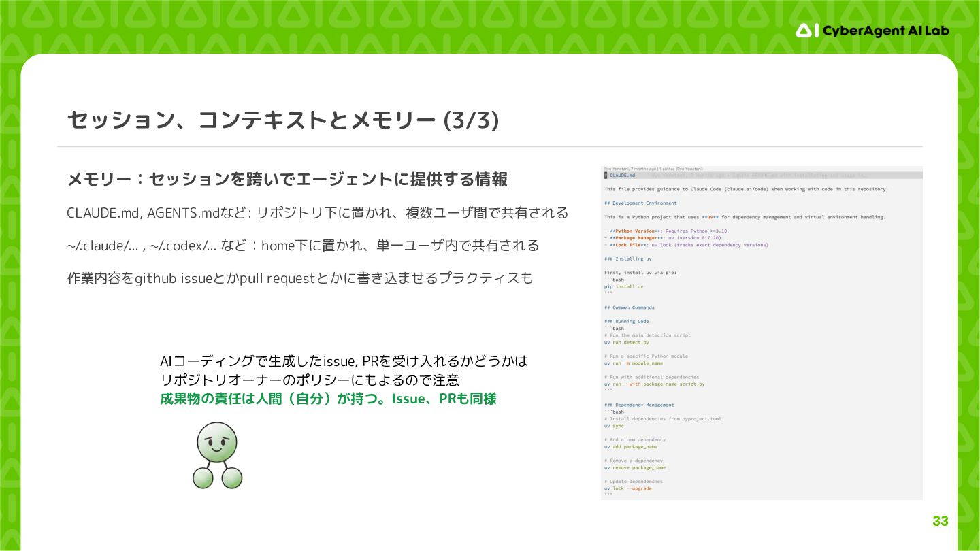Click the 'This is a Python project that uses' line
This screenshot has width=980, height=551.
click(745, 217)
